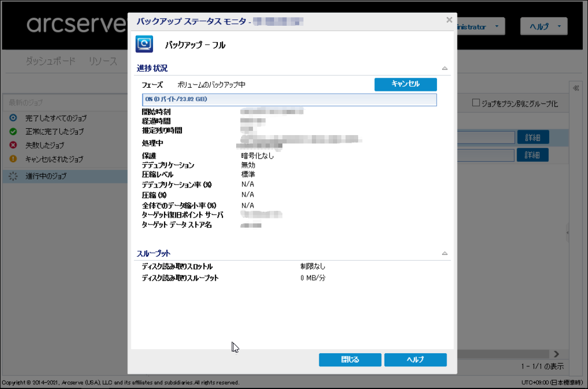Click the 閉じる button
This screenshot has height=389, width=588.
pos(350,360)
